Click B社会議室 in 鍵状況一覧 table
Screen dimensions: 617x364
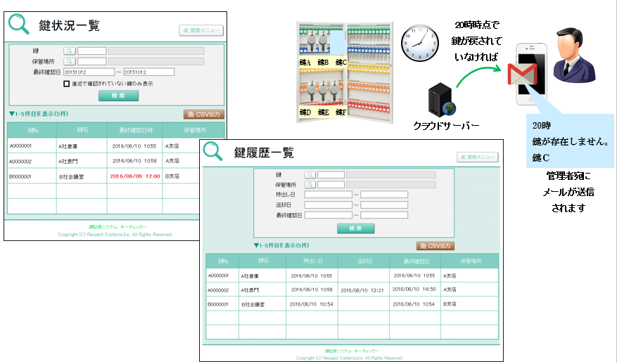coord(72,177)
